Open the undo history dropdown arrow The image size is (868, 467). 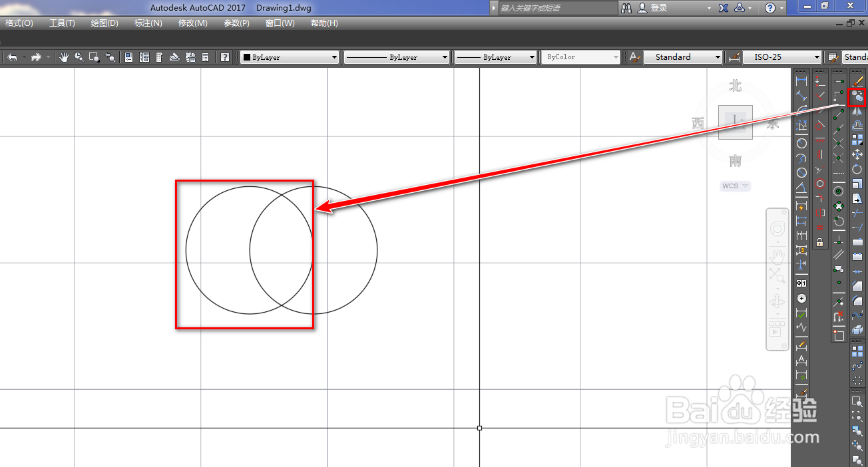tap(24, 57)
